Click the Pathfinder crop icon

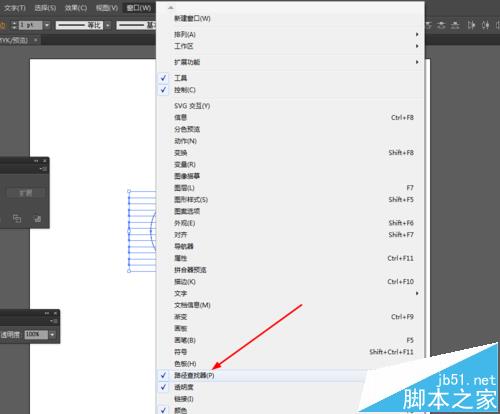pos(17,219)
